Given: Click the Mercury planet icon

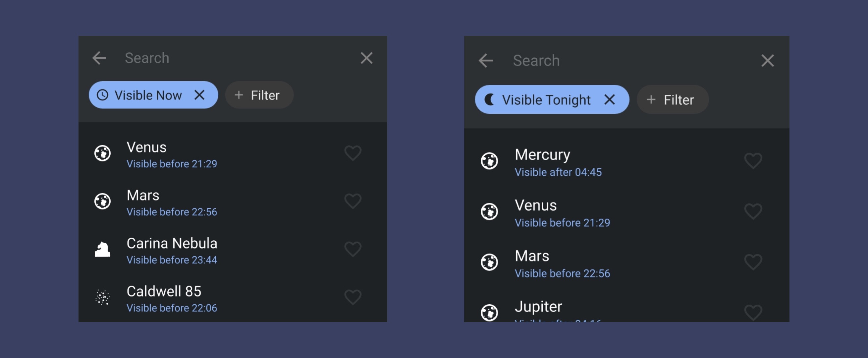Looking at the screenshot, I should click(x=489, y=161).
